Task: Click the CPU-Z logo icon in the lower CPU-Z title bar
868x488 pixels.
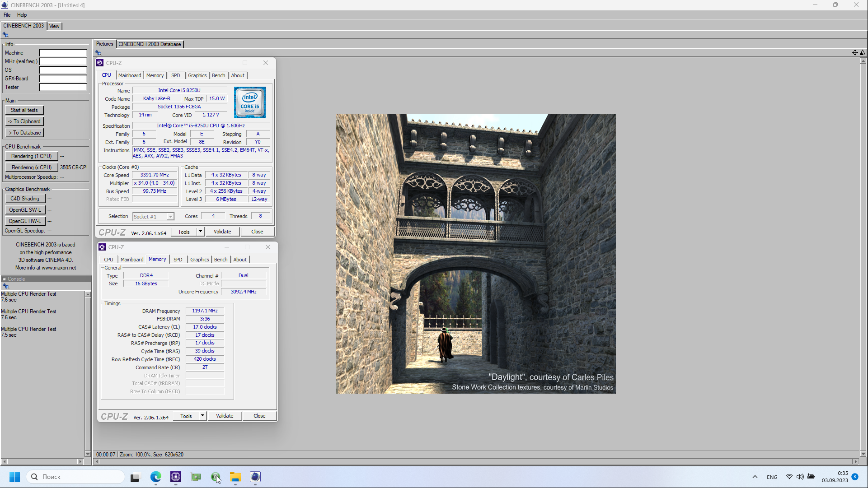Action: pos(103,247)
